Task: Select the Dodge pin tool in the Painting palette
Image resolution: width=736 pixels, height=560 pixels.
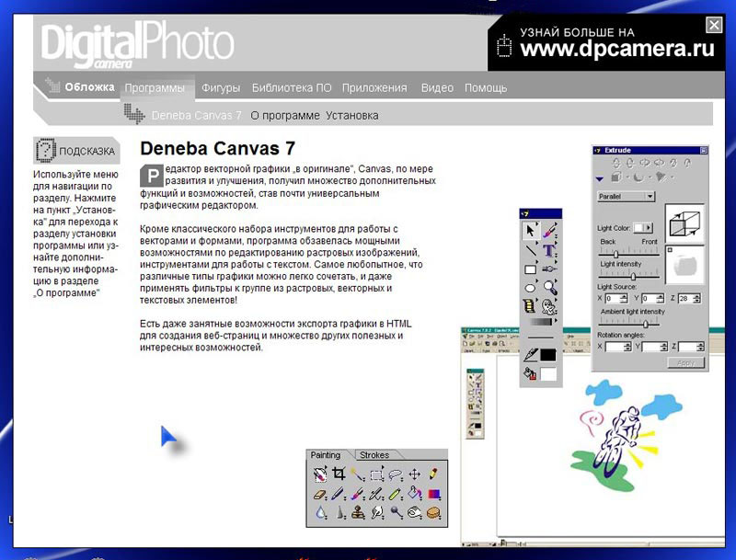Action: click(x=396, y=512)
